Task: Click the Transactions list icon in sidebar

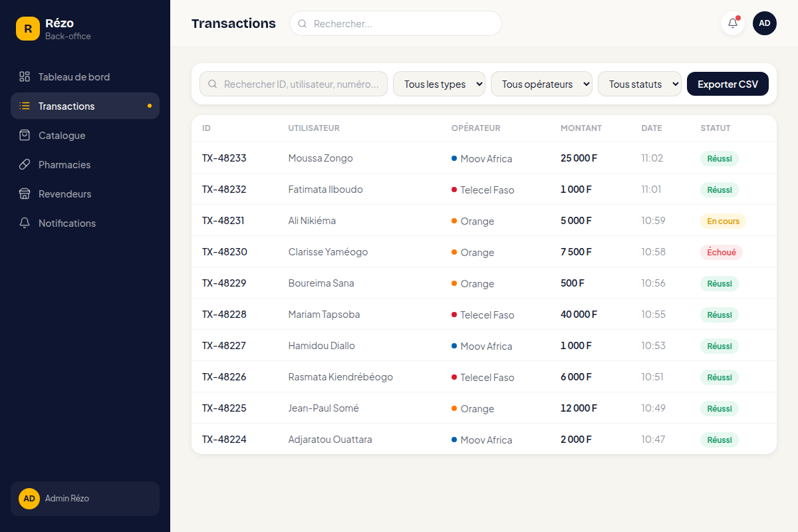Action: click(x=25, y=106)
